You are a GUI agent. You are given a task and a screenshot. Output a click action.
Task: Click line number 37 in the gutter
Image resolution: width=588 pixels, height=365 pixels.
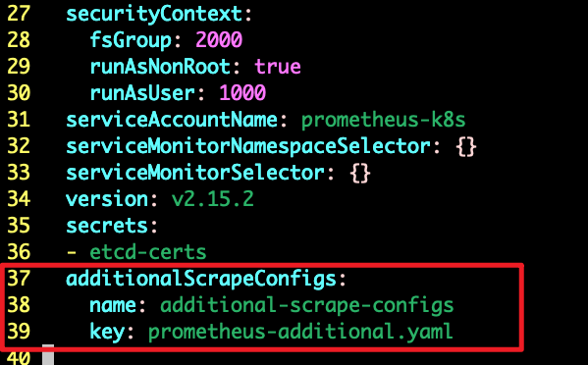(19, 279)
